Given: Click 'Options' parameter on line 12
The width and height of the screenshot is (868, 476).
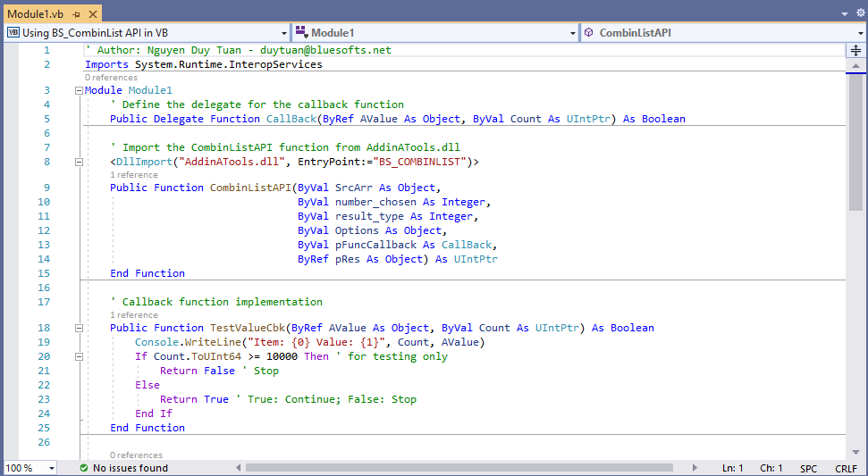Looking at the screenshot, I should [x=357, y=230].
